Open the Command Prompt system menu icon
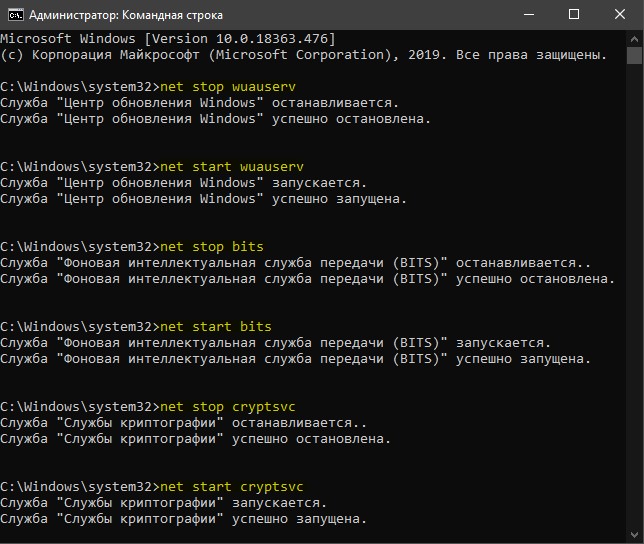 [x=16, y=15]
